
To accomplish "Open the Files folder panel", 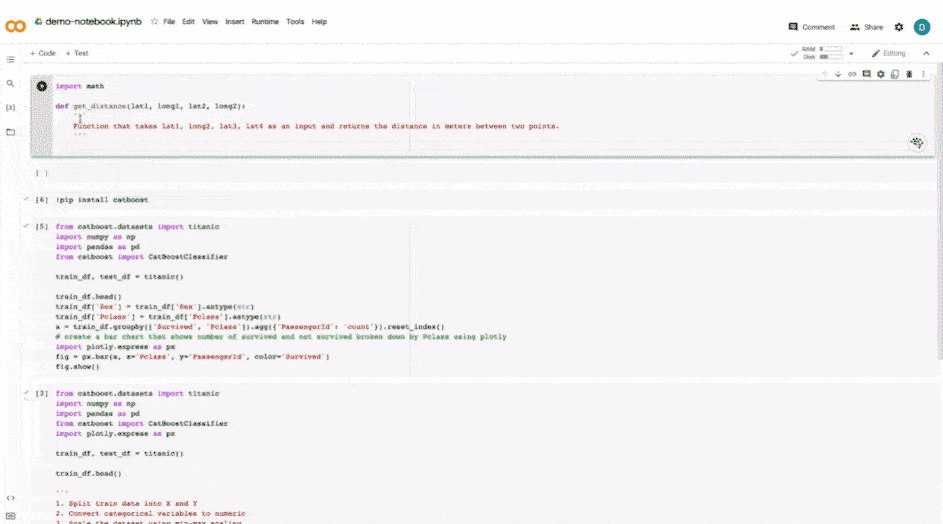I will (x=11, y=132).
